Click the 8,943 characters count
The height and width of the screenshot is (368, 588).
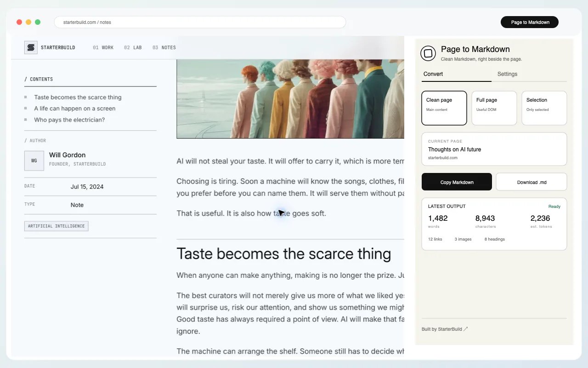pos(485,218)
